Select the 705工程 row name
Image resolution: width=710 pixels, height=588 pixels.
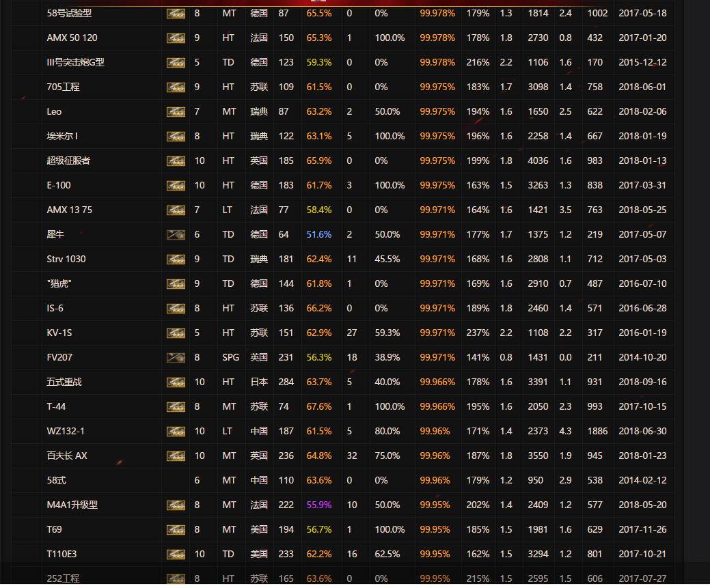[63, 87]
